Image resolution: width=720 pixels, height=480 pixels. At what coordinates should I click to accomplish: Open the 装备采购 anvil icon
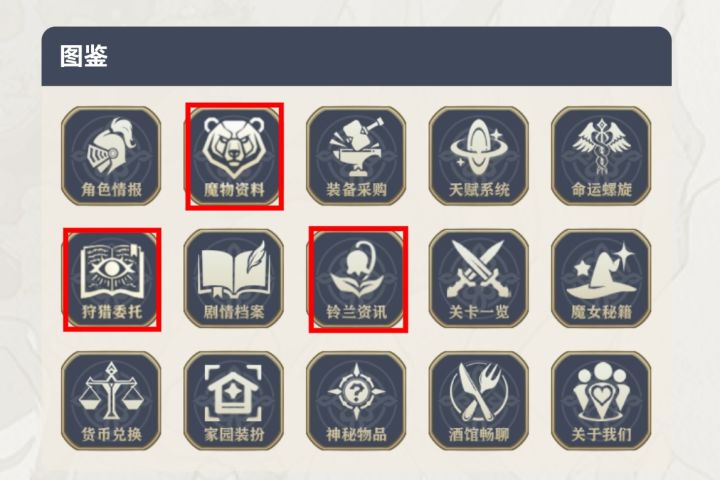[356, 156]
